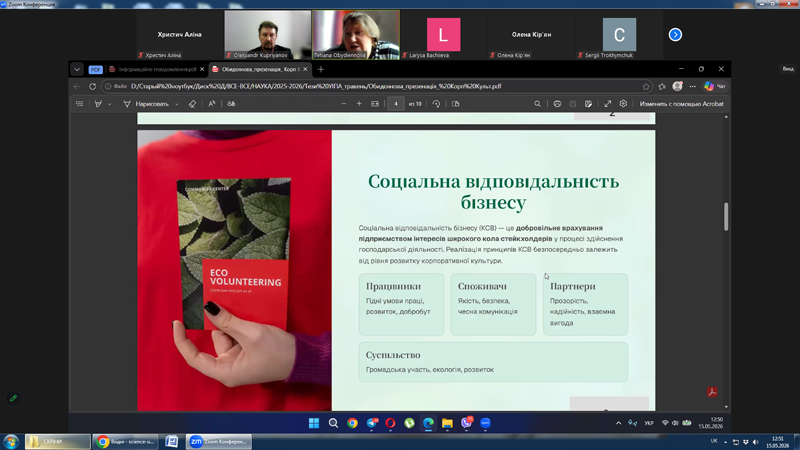Screen dimensions: 800x450
Task: Toggle the table of contents sidebar
Action: tap(80, 104)
